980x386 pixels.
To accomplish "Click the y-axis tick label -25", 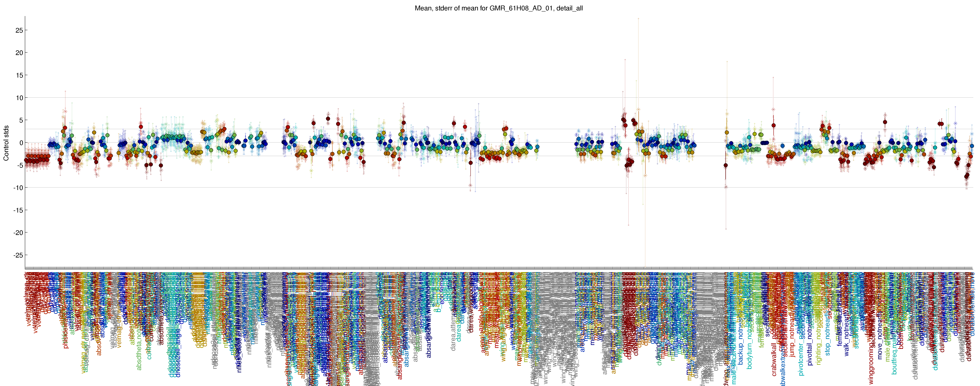I will (x=18, y=255).
